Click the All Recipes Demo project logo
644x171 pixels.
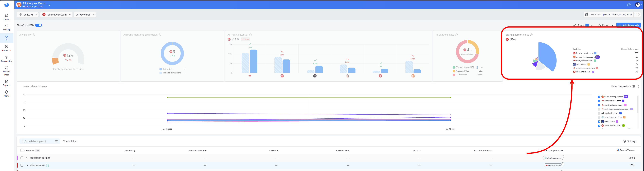point(19,5)
